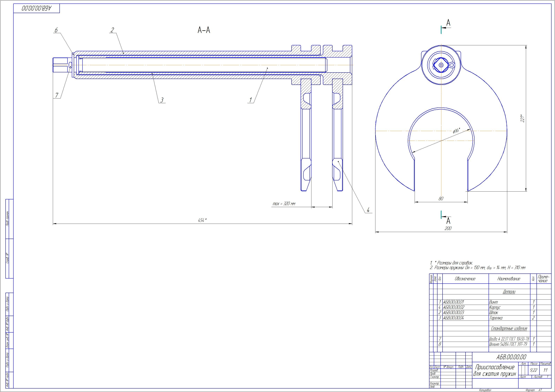Click the ø96* diameter dimension
Viewport: 555px width, 392px height.
pyautogui.click(x=456, y=131)
